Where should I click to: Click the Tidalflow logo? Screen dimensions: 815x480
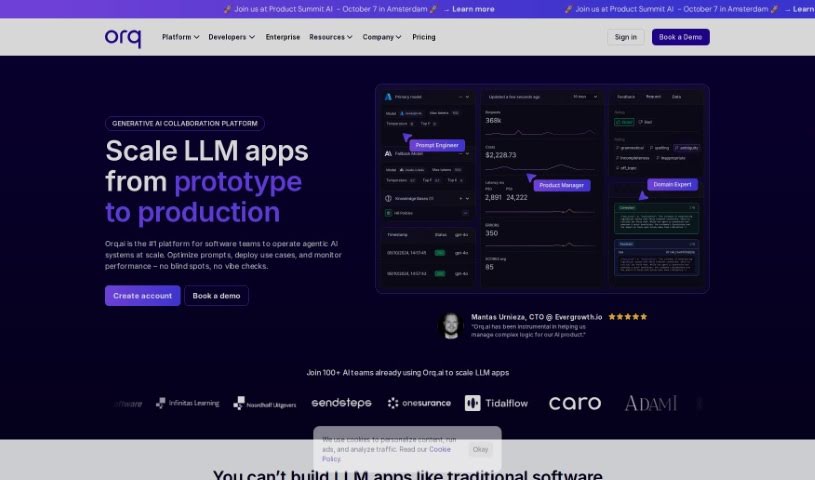click(496, 403)
